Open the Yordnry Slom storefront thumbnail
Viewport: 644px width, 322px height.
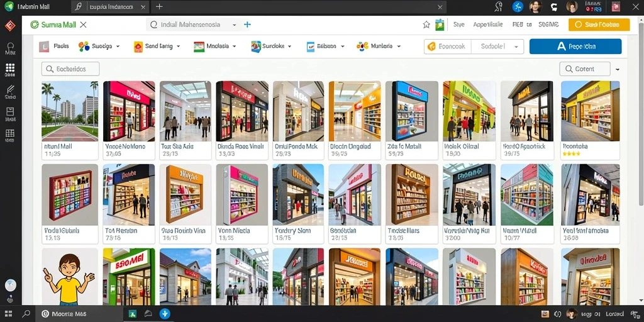[298, 195]
